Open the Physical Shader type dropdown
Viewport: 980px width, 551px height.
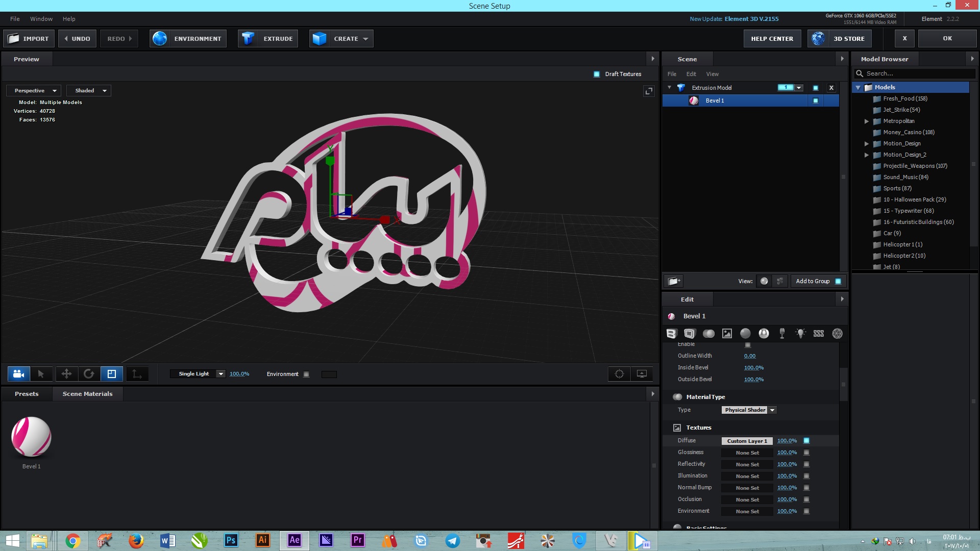(749, 410)
